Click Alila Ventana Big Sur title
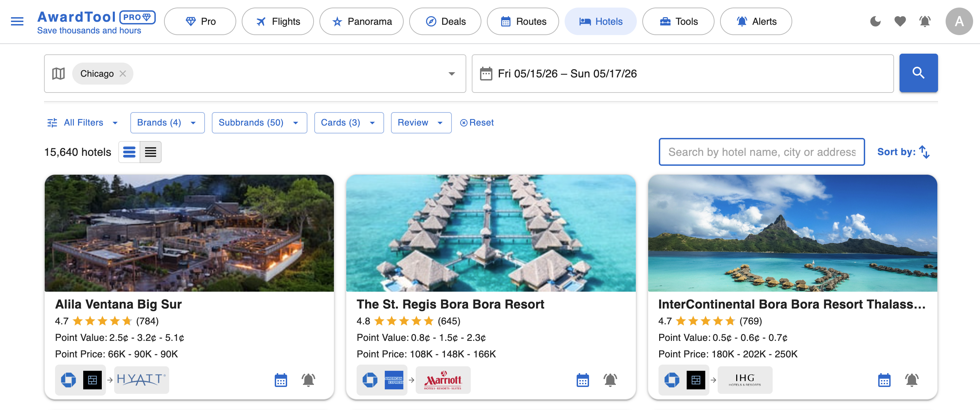Viewport: 980px width, 410px height. [118, 304]
